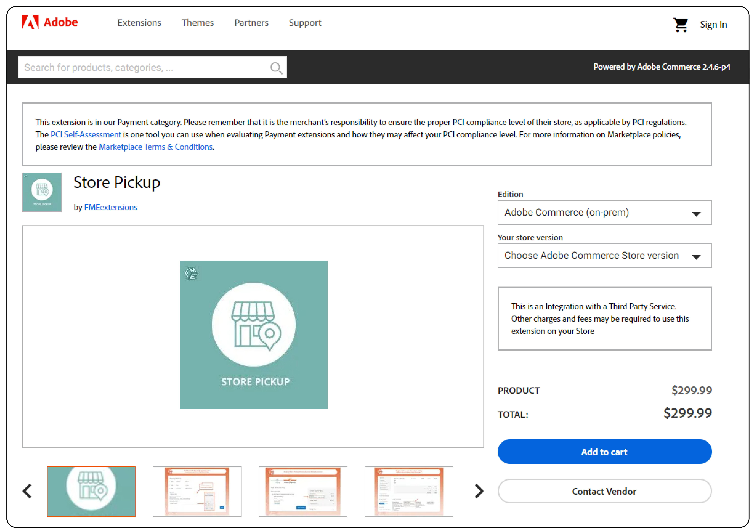Visit FMEextensions vendor page
756x532 pixels.
point(111,207)
